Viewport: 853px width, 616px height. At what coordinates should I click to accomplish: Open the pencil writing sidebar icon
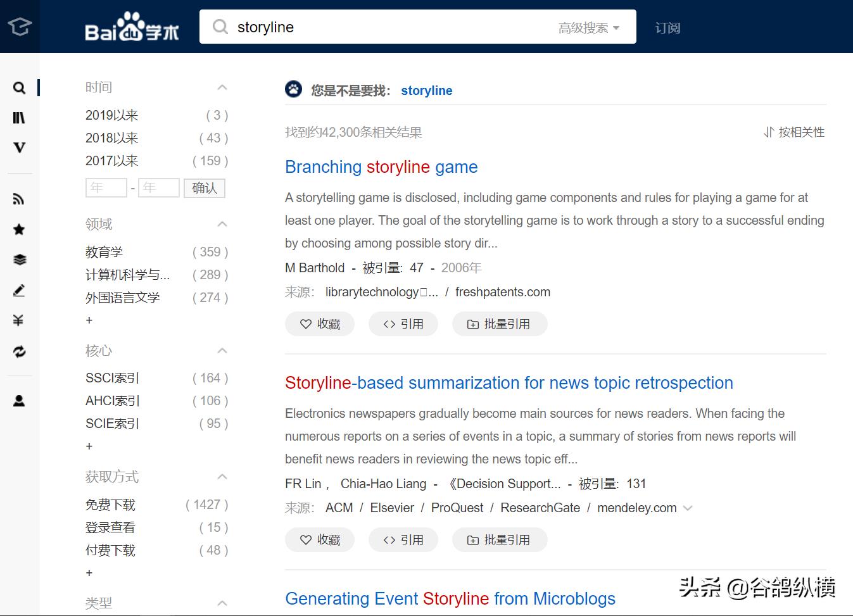(x=20, y=291)
